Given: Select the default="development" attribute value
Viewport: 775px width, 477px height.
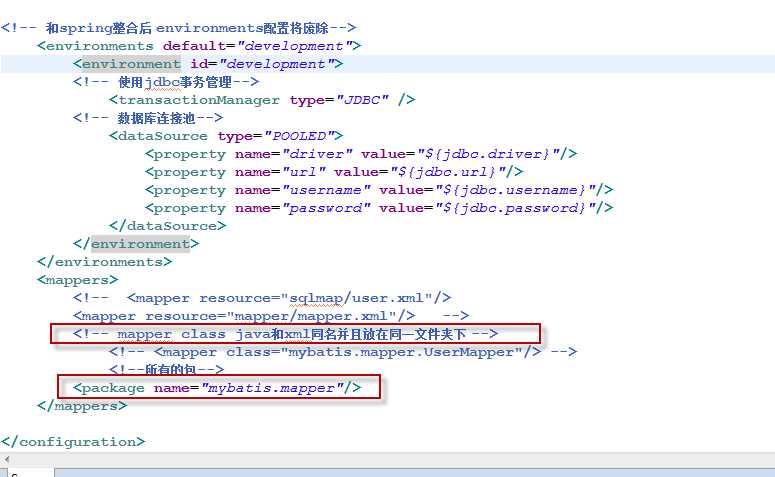Looking at the screenshot, I should 294,46.
